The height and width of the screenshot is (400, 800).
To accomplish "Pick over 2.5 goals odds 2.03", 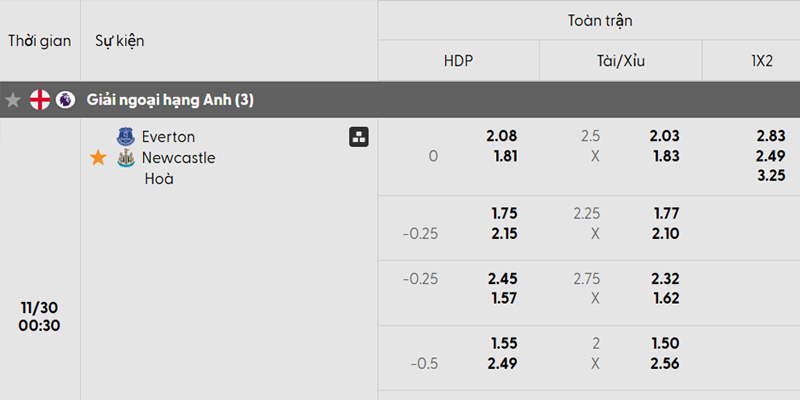I will pyautogui.click(x=664, y=137).
